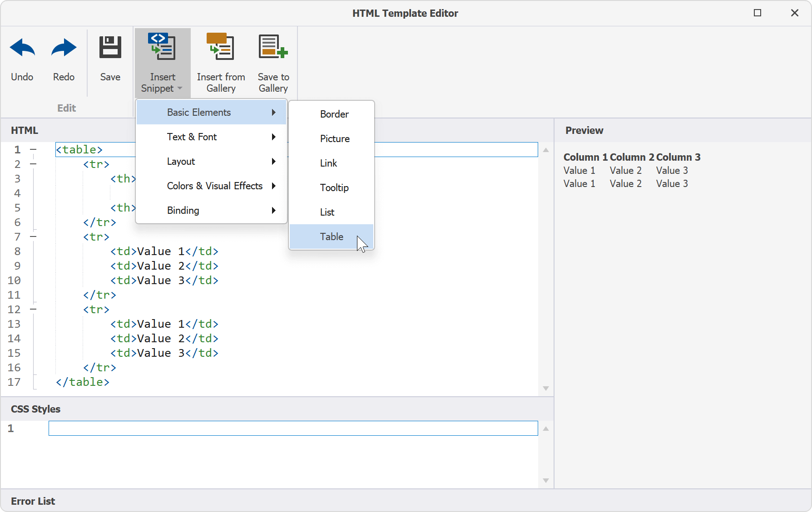The height and width of the screenshot is (512, 812).
Task: Expand Colors & Visual Effects submenu
Action: (215, 186)
